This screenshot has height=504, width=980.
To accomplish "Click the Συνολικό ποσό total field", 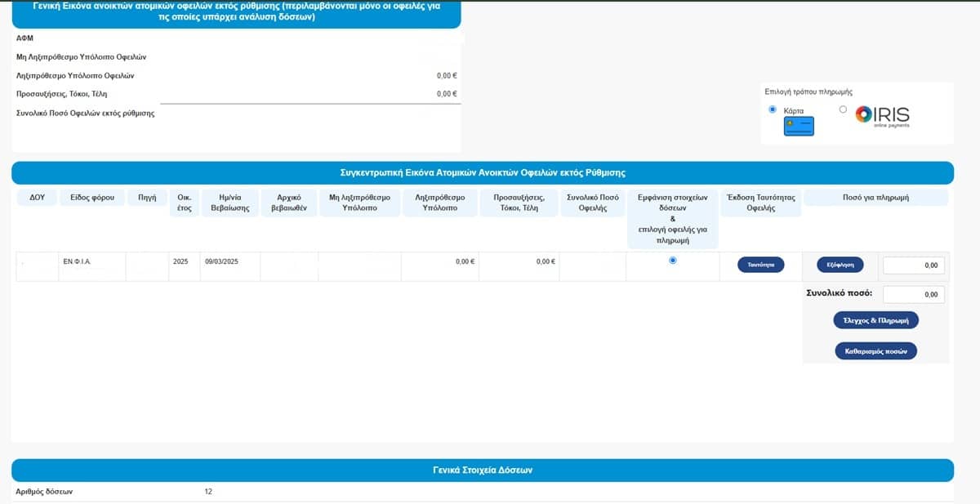I will click(913, 294).
